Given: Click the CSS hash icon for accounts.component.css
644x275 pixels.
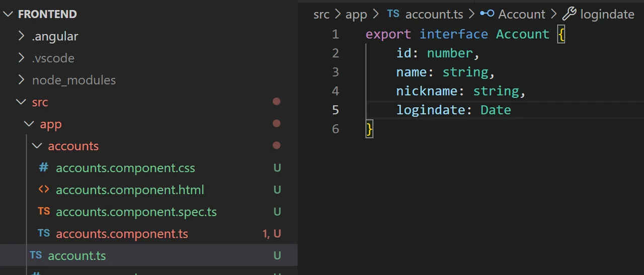Looking at the screenshot, I should (x=44, y=167).
